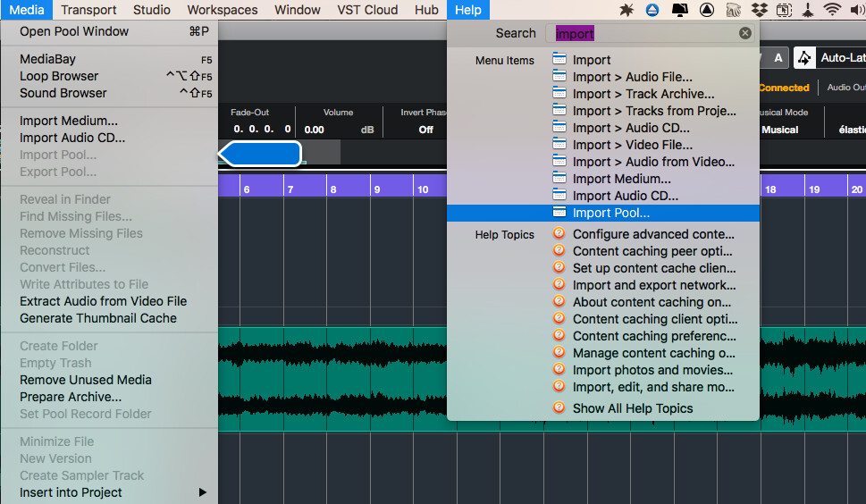
Task: Open the Transport menu
Action: coord(88,10)
